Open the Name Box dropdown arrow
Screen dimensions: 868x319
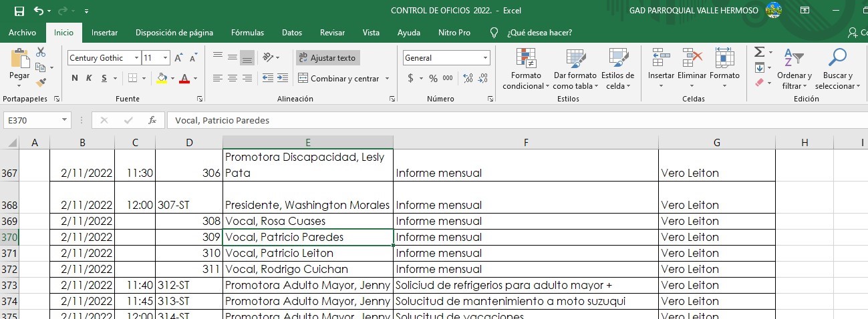coord(65,121)
